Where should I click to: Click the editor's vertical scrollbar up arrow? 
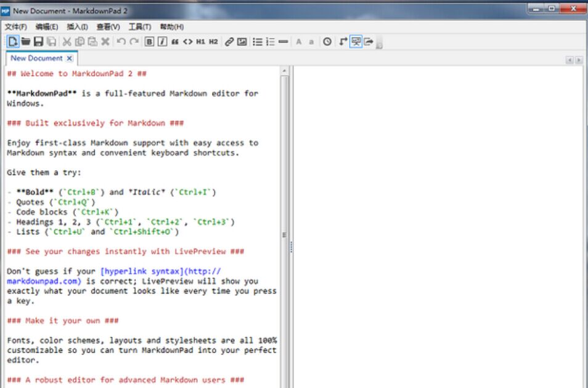(284, 71)
